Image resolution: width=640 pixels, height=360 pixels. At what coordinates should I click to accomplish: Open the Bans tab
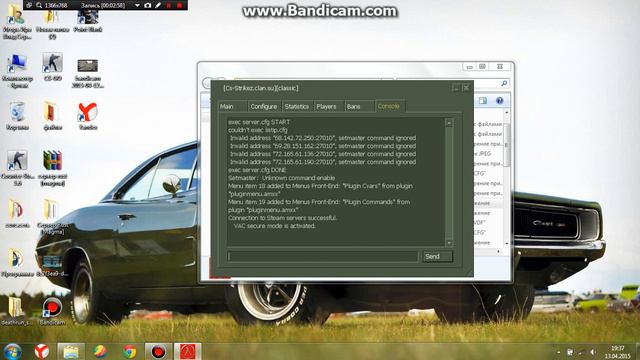(358, 107)
